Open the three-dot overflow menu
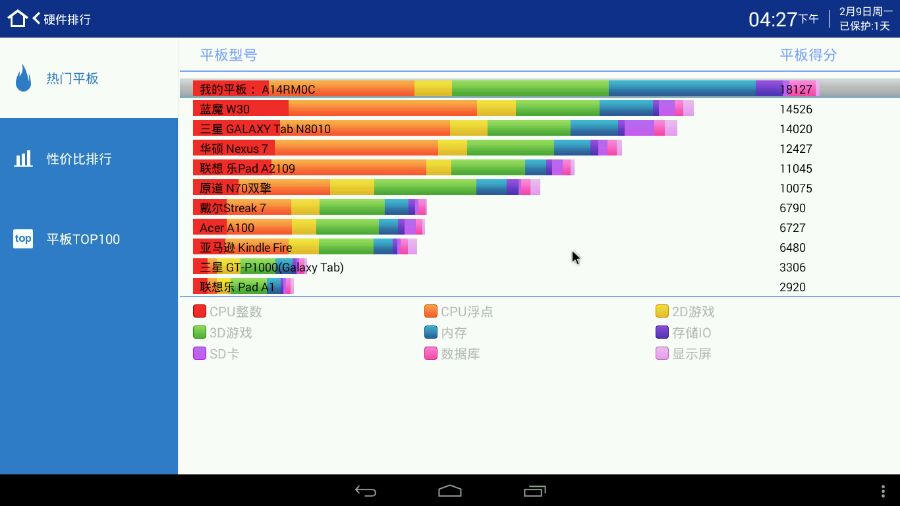This screenshot has width=900, height=506. (x=883, y=491)
